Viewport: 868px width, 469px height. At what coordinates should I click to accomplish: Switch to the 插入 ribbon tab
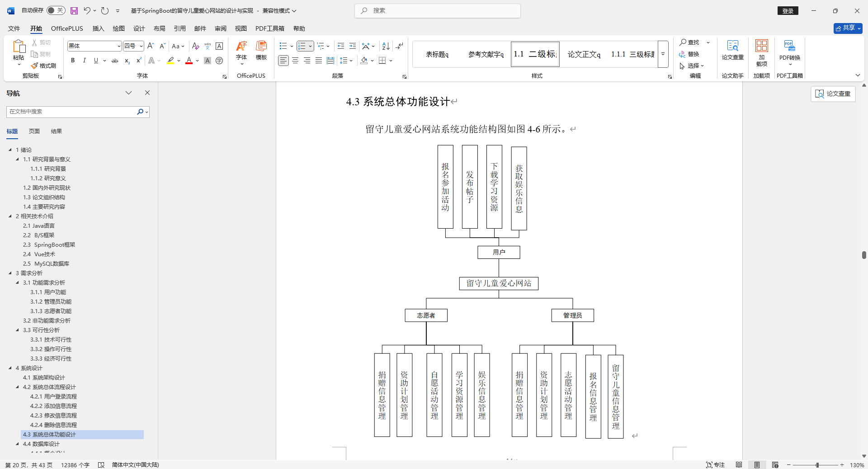(x=98, y=28)
